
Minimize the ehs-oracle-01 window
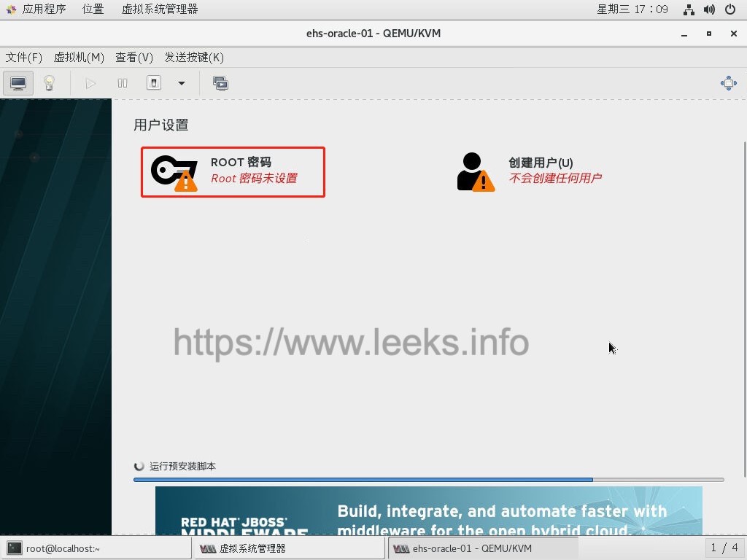pos(684,34)
